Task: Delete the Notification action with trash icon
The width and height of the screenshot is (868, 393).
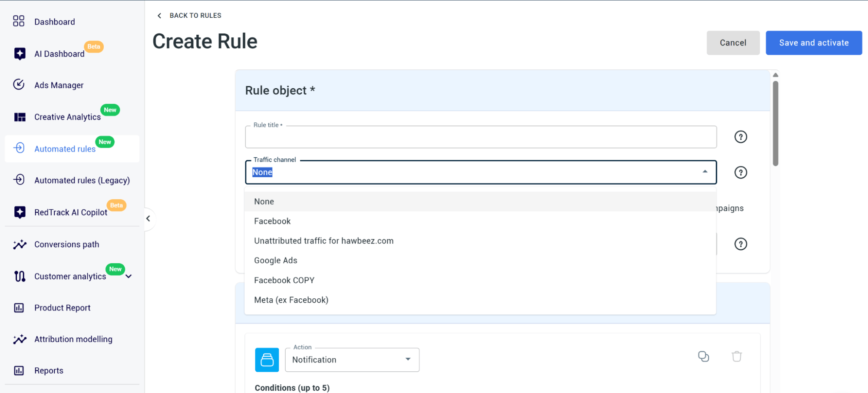Action: pyautogui.click(x=737, y=357)
